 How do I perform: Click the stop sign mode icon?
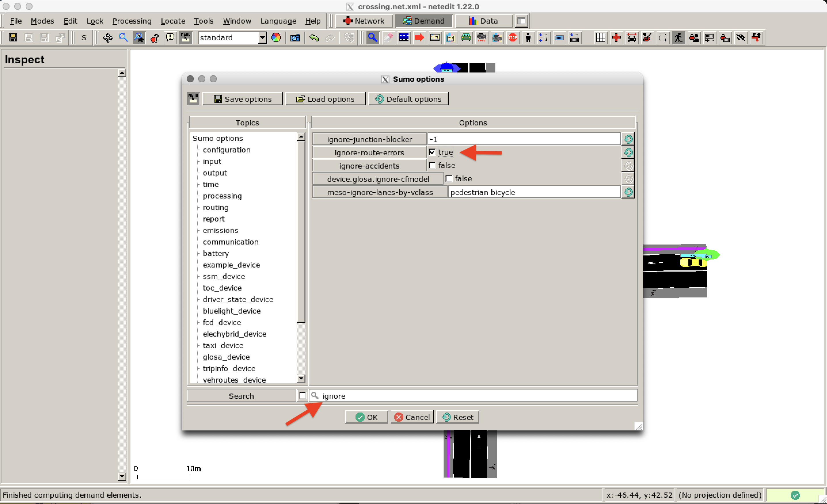coord(513,38)
